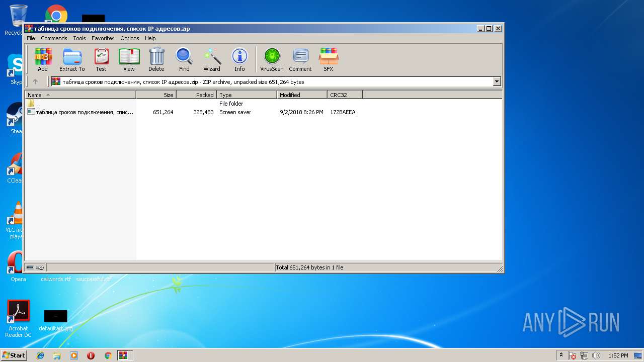Open the Wizard tool
The height and width of the screenshot is (362, 644).
point(212,60)
